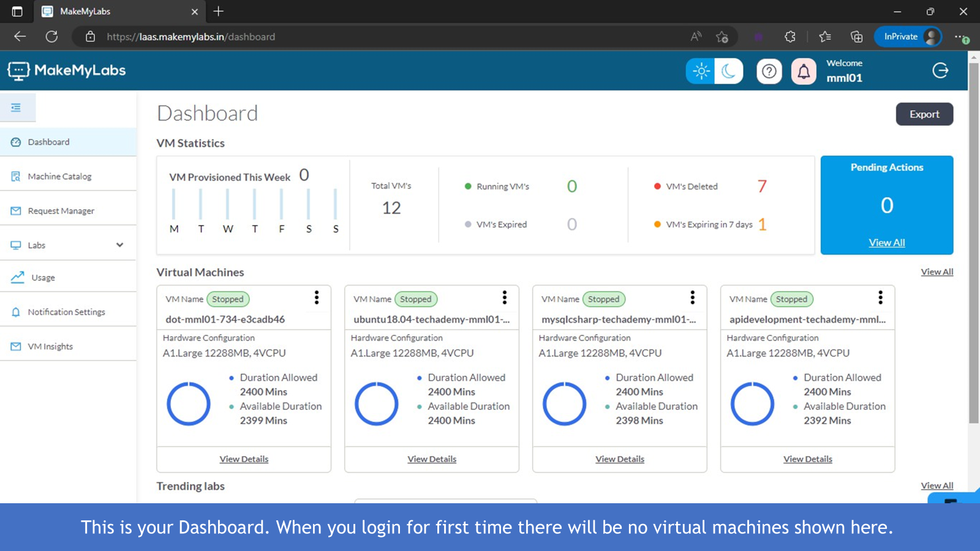Refresh the browser page
Screen dimensions: 980x551
(52, 37)
